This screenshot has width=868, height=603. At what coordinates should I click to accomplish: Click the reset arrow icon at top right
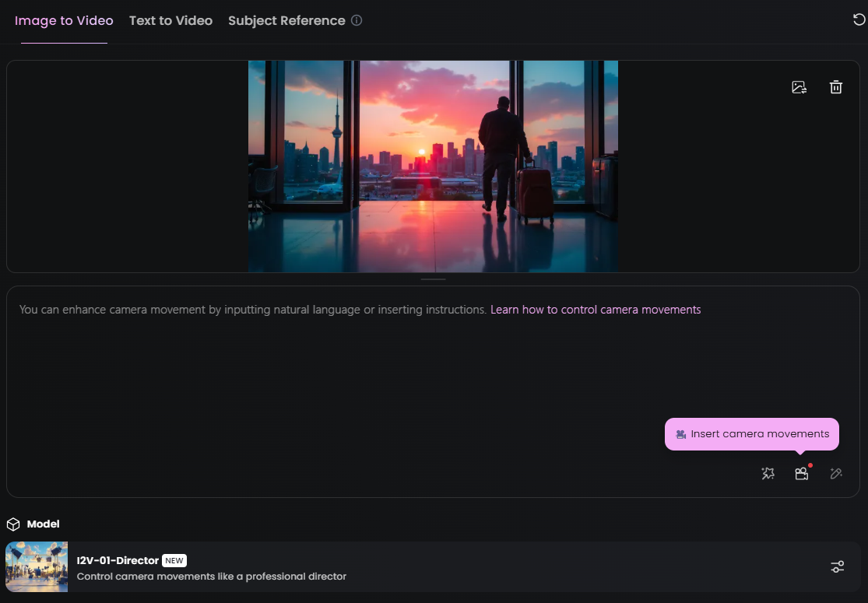tap(859, 20)
